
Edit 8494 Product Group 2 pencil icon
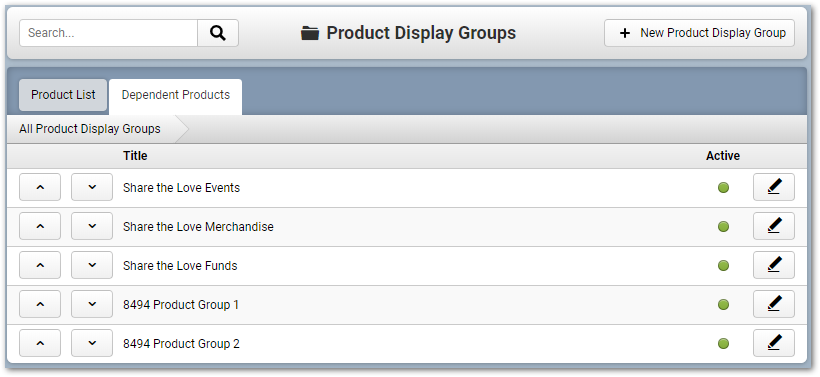(x=773, y=343)
